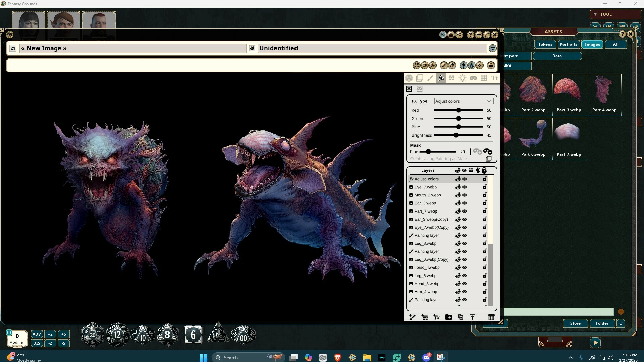Toggle visibility of Torso_4.webp layer

pos(465,267)
